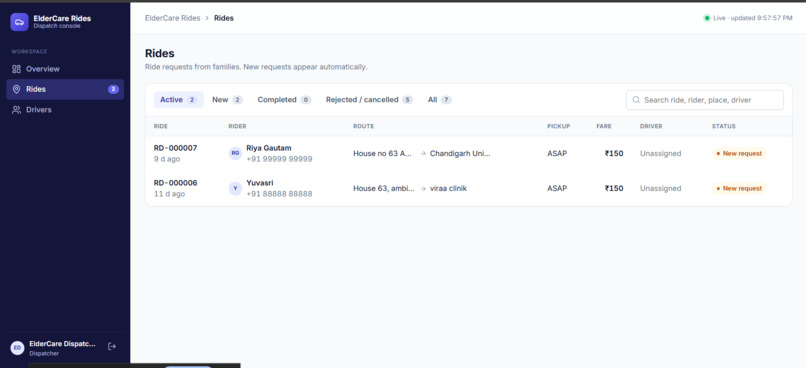Image resolution: width=806 pixels, height=368 pixels.
Task: Click the 9 d ago timestamp
Action: coord(167,159)
